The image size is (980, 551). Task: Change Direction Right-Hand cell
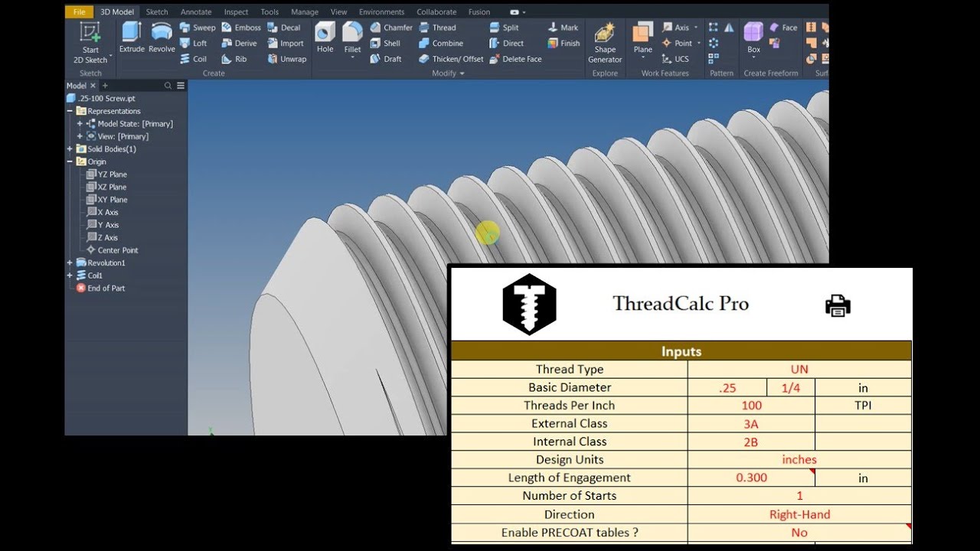[x=799, y=514]
